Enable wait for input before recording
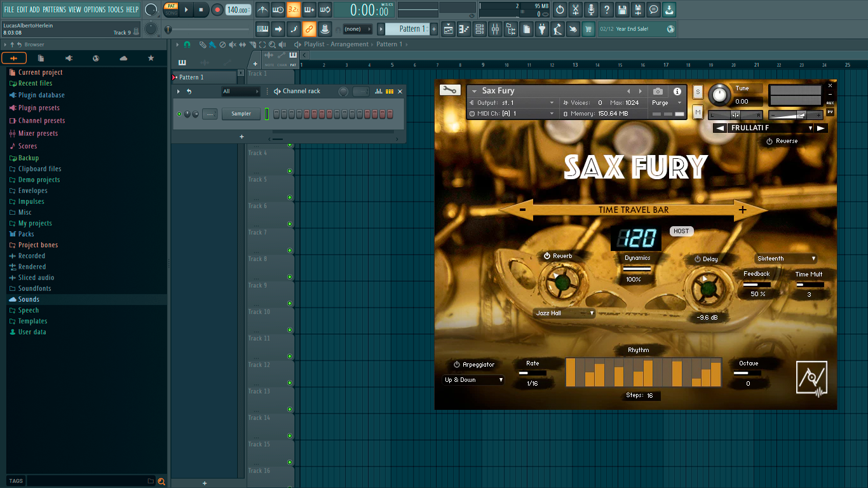Image resolution: width=868 pixels, height=488 pixels. 278,10
